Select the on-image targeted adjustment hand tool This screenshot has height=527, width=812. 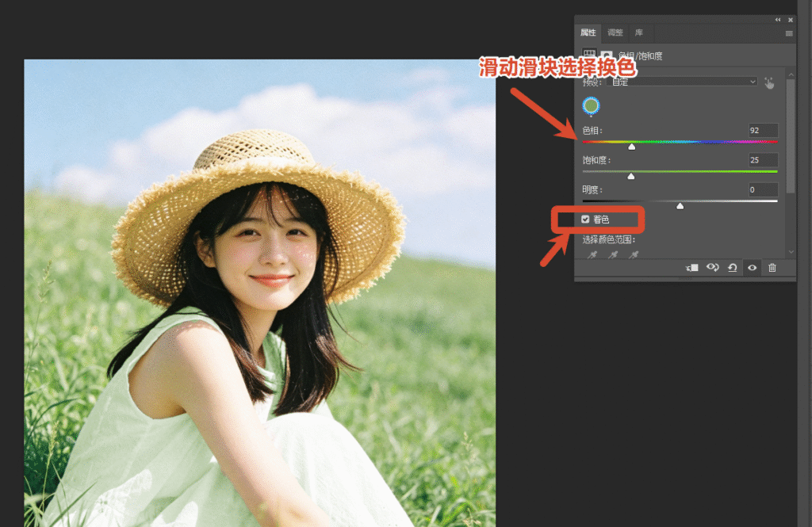pos(769,83)
